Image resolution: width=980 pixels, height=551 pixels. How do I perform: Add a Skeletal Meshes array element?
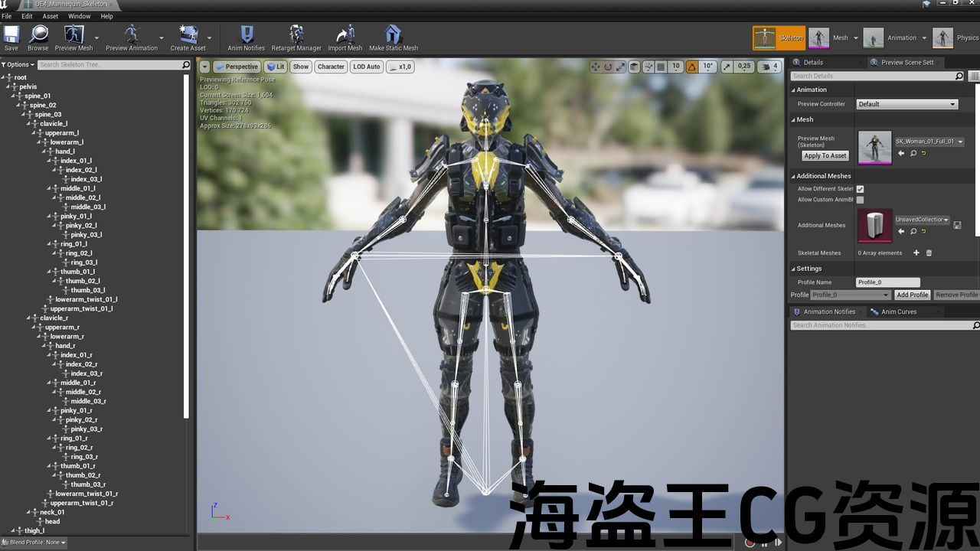(916, 253)
